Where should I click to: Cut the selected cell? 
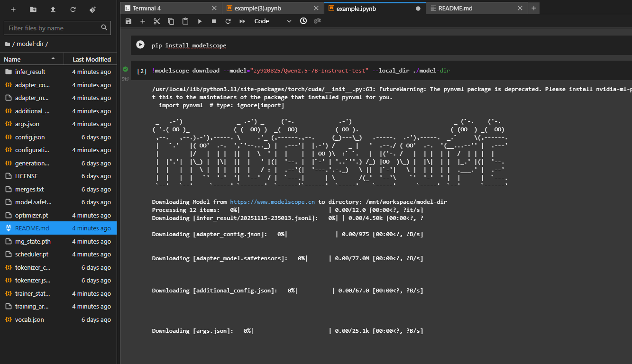pyautogui.click(x=157, y=21)
